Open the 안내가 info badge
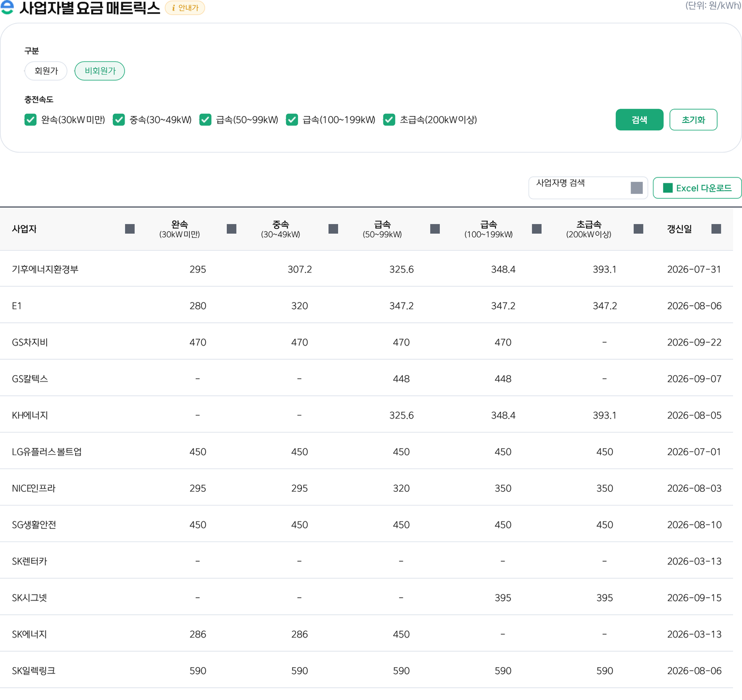 pyautogui.click(x=185, y=8)
